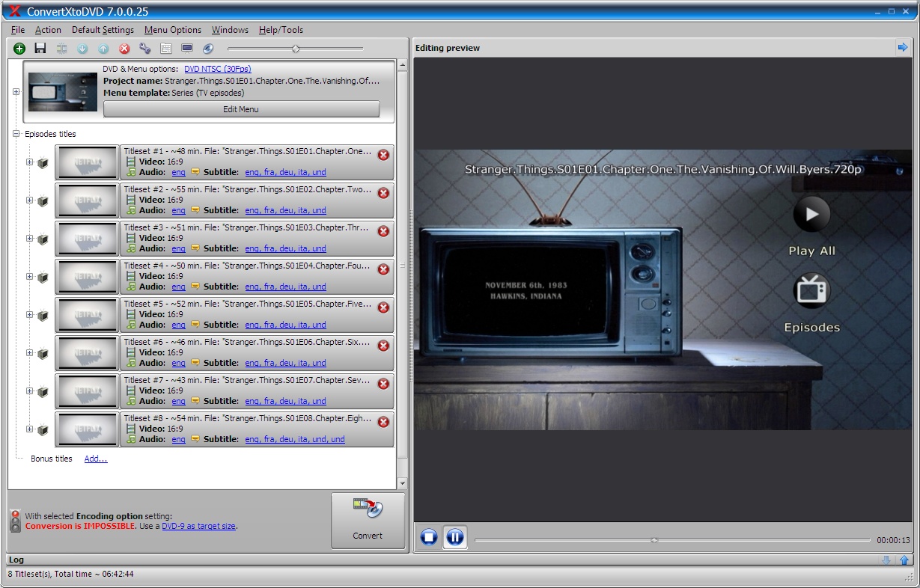The width and height of the screenshot is (920, 588).
Task: Click the Subtitle bubble icon of Titleset #5
Action: coord(195,325)
